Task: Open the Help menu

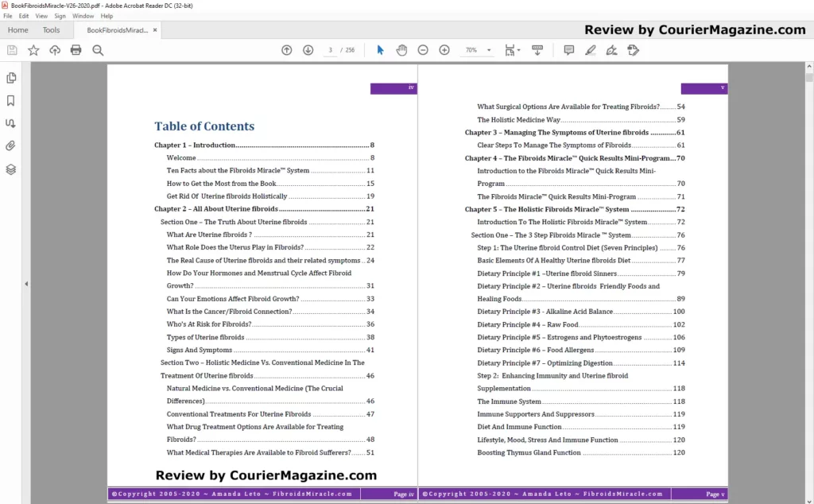Action: pos(107,16)
